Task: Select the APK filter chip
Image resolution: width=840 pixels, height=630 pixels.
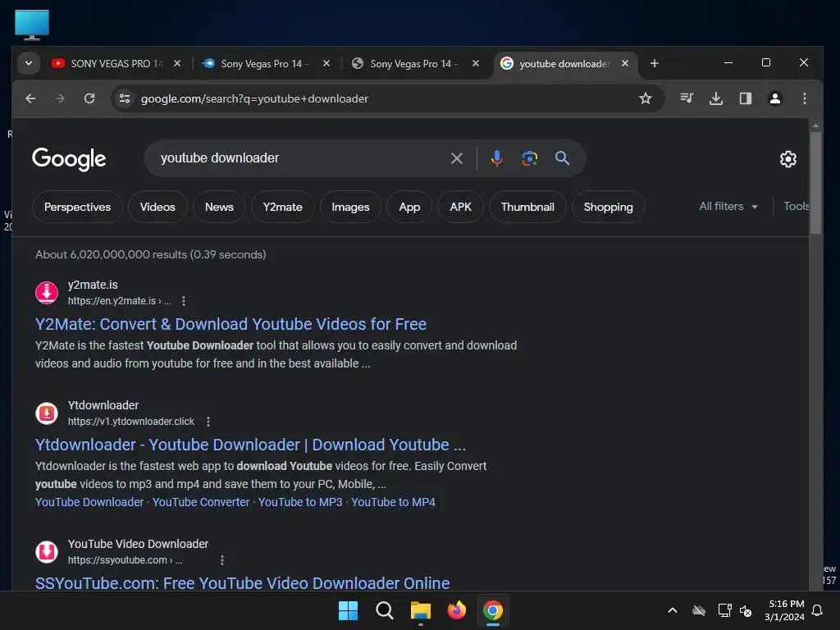Action: click(x=460, y=207)
